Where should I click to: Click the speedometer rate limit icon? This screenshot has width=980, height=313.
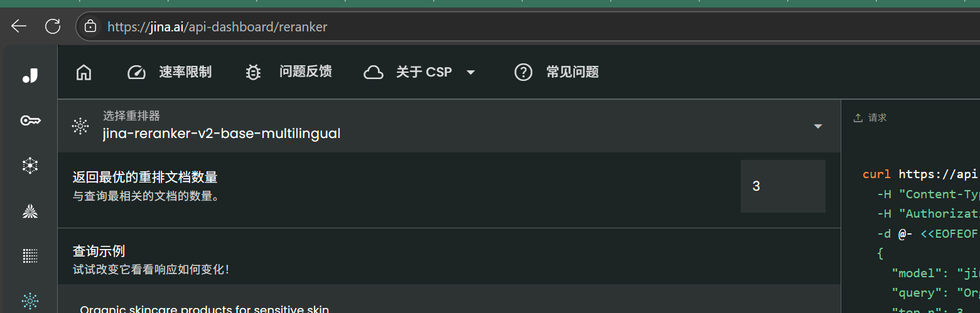pos(136,73)
